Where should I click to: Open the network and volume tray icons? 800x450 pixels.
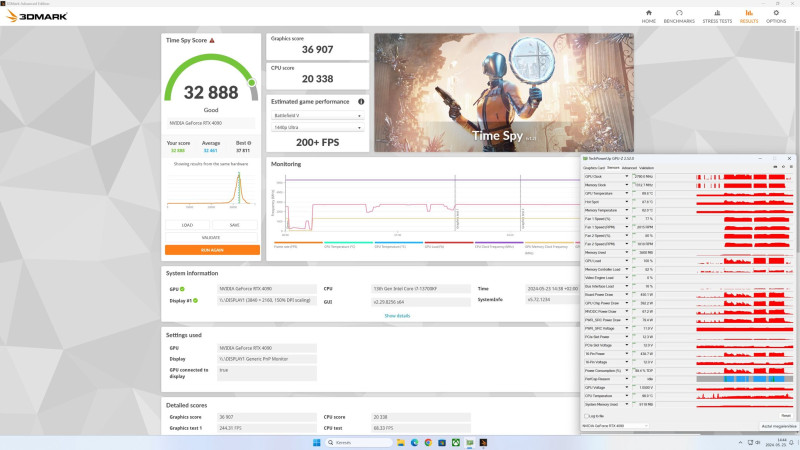pos(754,442)
